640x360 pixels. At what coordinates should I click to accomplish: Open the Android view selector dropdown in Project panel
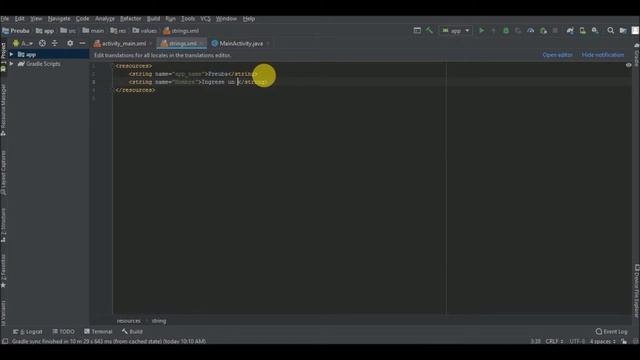coord(22,43)
